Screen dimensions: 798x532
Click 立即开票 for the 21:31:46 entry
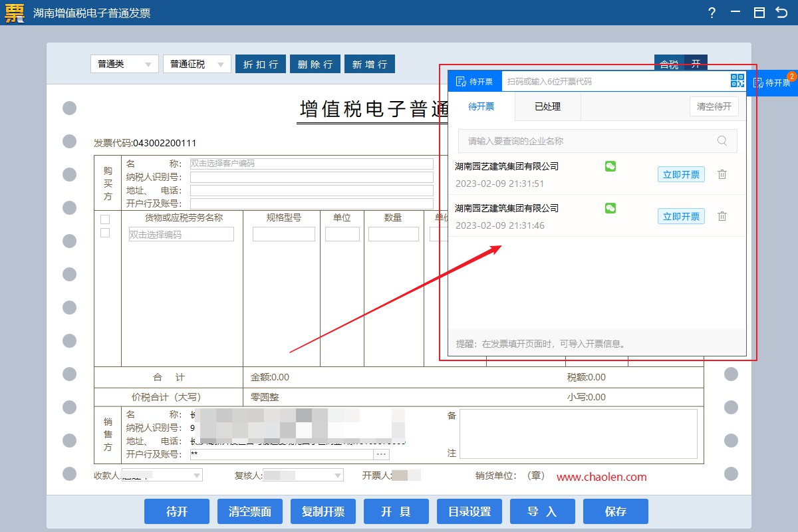tap(681, 216)
